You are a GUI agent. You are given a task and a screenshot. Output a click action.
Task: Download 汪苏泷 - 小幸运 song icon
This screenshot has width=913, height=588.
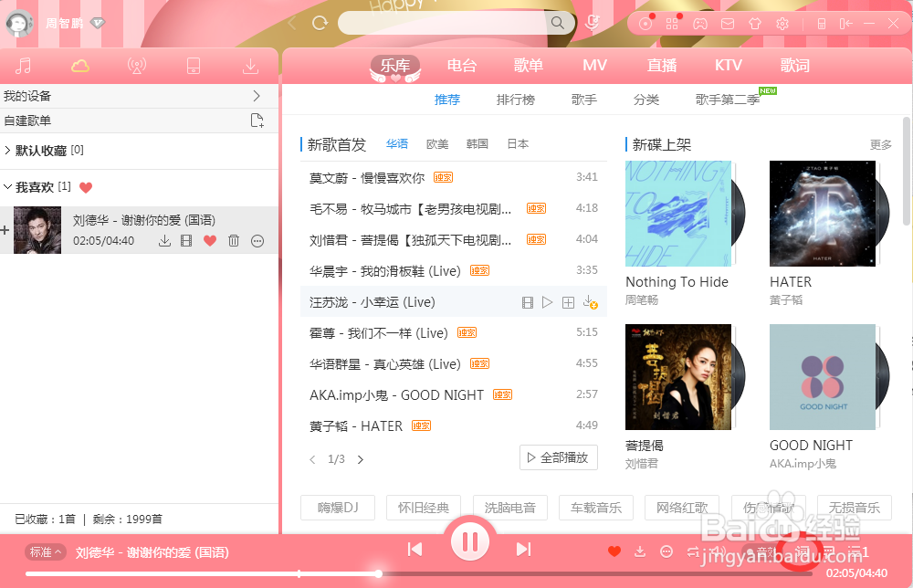pyautogui.click(x=591, y=302)
